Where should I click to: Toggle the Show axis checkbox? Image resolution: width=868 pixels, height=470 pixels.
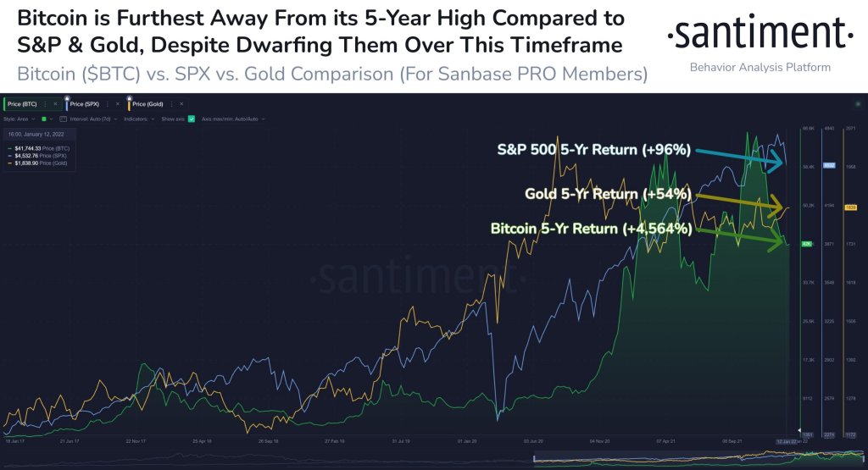192,119
